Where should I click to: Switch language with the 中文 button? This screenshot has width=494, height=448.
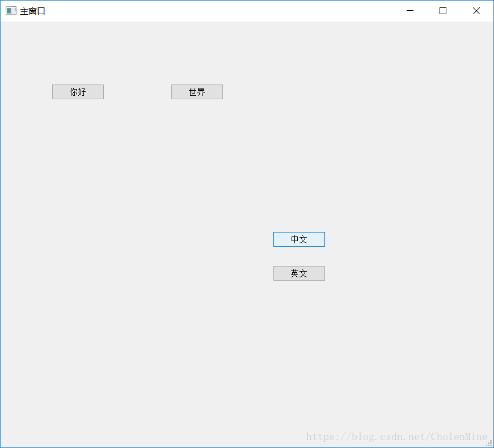pyautogui.click(x=299, y=239)
